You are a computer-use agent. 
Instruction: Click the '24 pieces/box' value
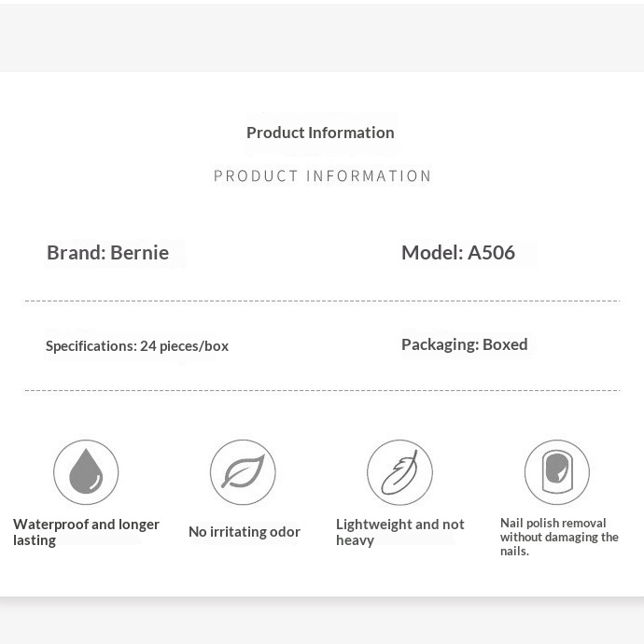(x=185, y=346)
